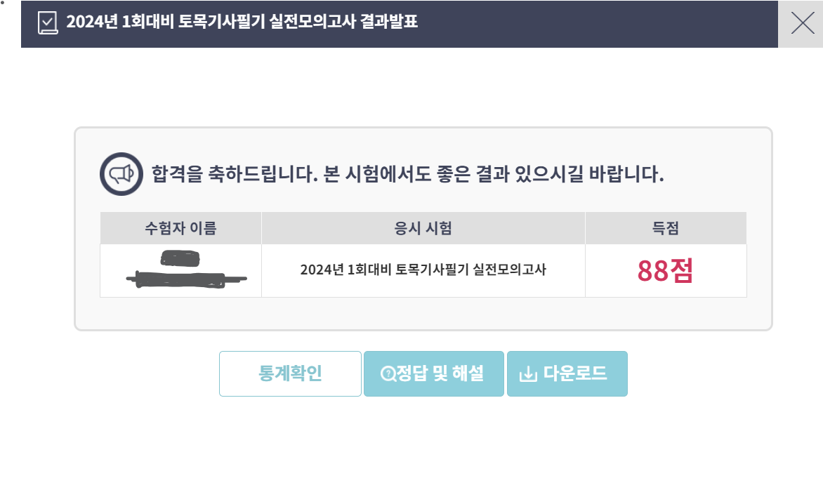
Task: Click the 득점 column header
Action: click(666, 228)
